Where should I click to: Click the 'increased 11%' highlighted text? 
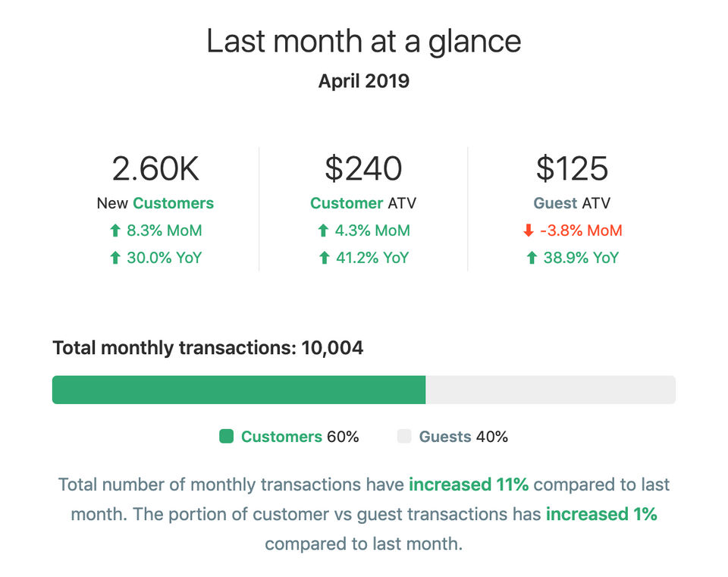469,484
